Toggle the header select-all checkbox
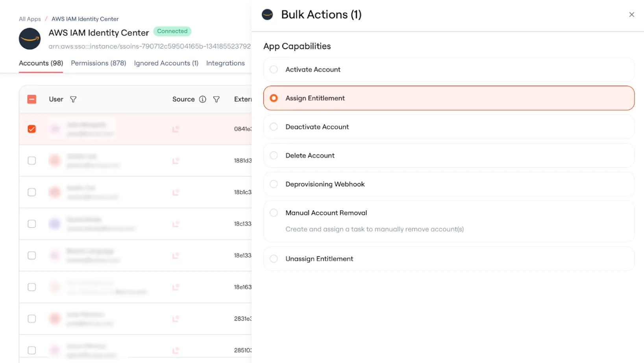The image size is (644, 363). 32,99
